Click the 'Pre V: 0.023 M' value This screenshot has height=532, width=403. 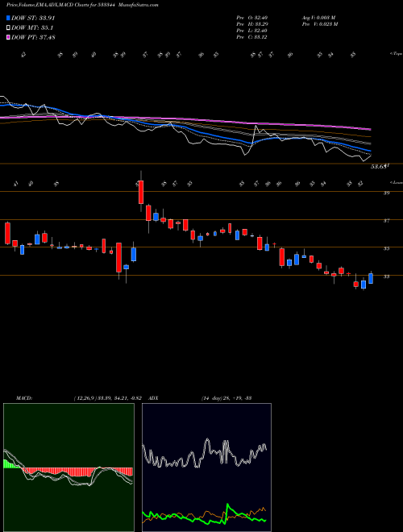(x=319, y=24)
